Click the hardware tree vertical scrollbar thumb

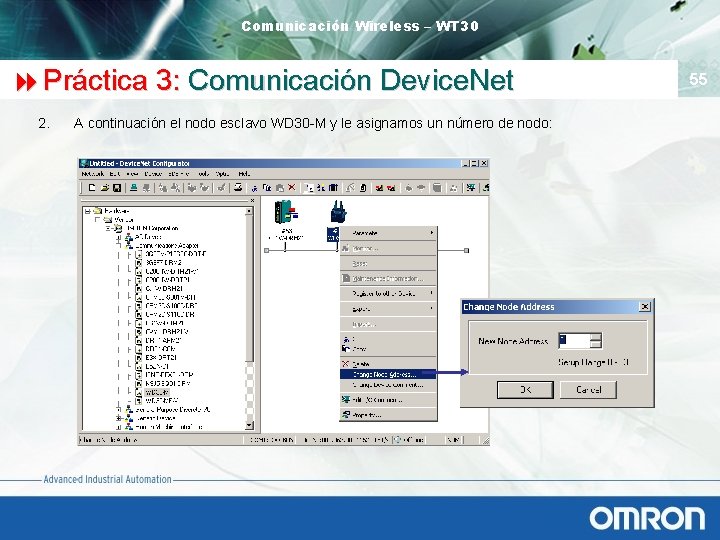click(x=249, y=287)
